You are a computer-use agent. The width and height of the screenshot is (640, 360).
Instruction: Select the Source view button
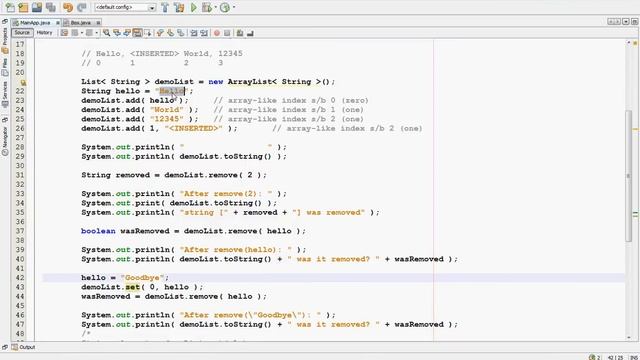[22, 33]
